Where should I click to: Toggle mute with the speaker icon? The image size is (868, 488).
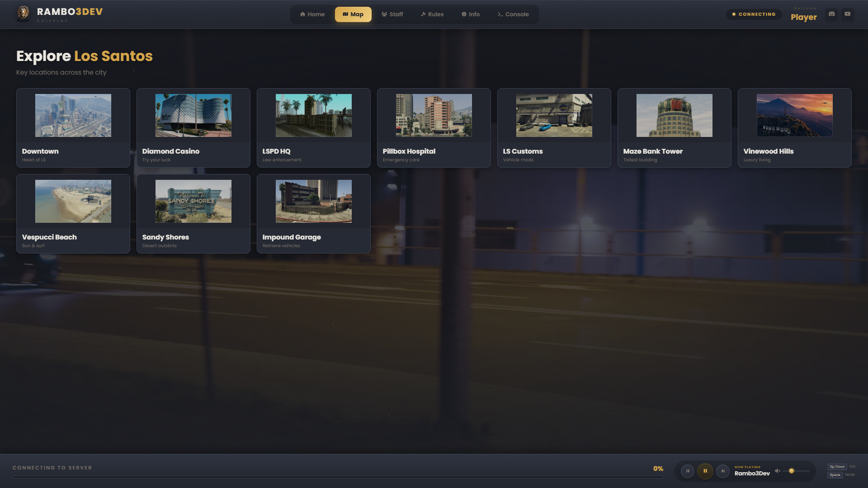click(x=778, y=471)
